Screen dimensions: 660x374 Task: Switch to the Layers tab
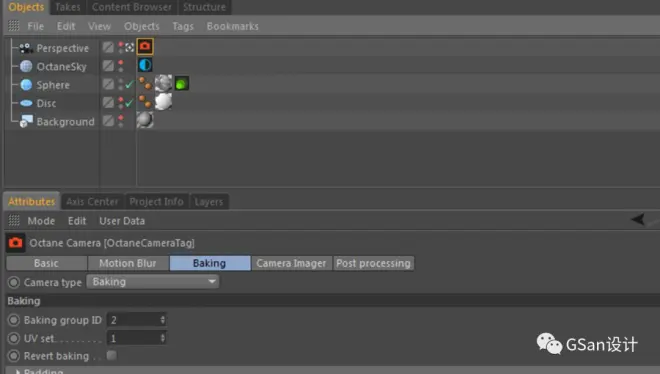(209, 202)
